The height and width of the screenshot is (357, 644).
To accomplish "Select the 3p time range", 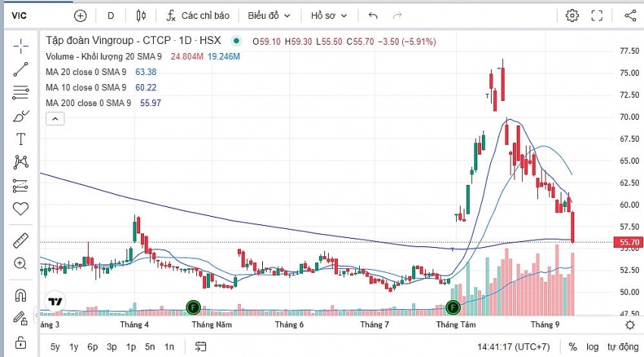I will point(111,346).
